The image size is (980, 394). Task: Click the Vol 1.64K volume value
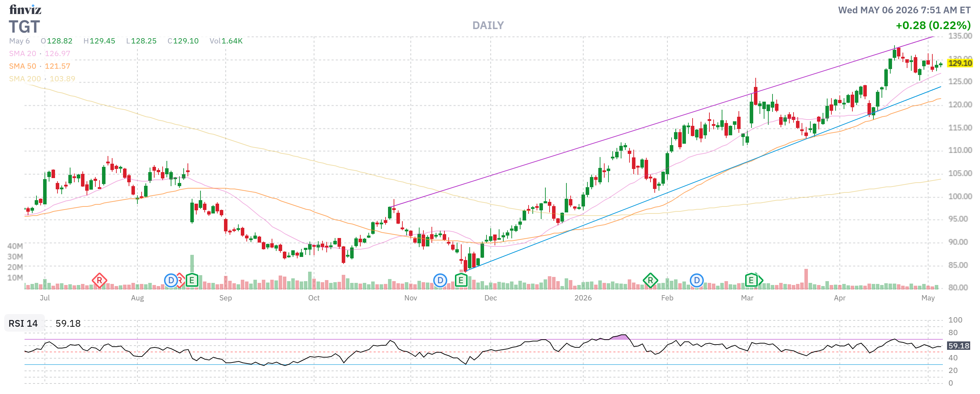[226, 41]
